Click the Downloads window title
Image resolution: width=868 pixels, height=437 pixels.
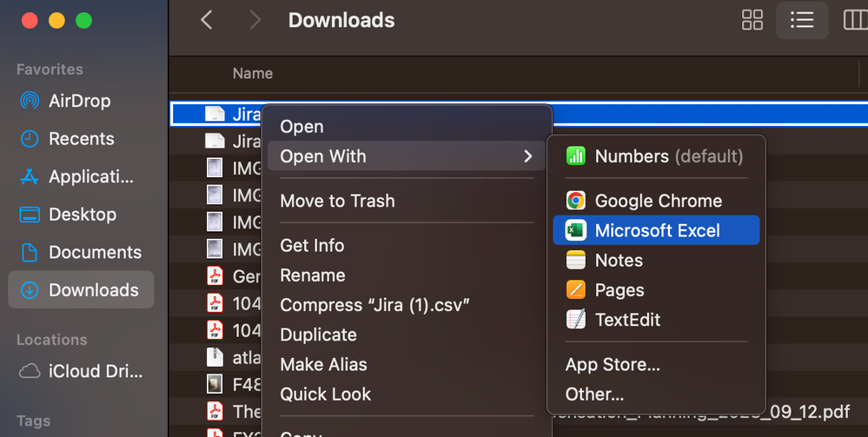point(341,21)
